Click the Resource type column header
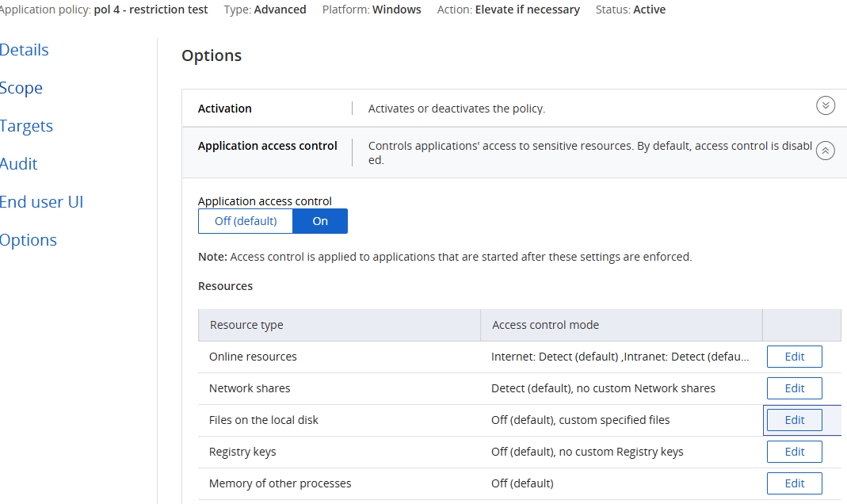 click(x=246, y=325)
